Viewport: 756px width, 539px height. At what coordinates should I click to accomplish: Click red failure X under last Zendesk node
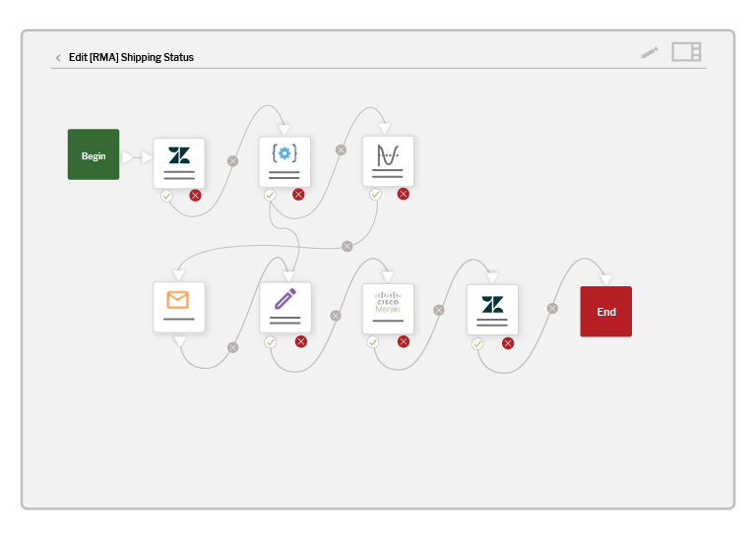click(x=508, y=343)
